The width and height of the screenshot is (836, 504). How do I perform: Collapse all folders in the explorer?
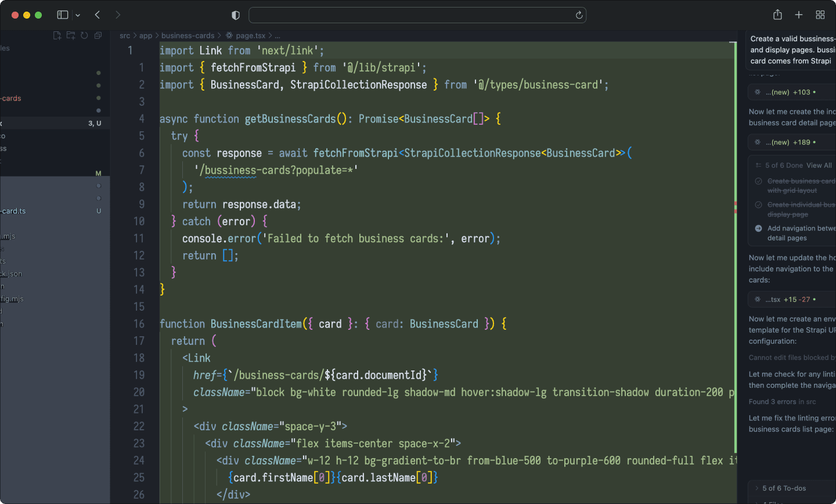[98, 35]
